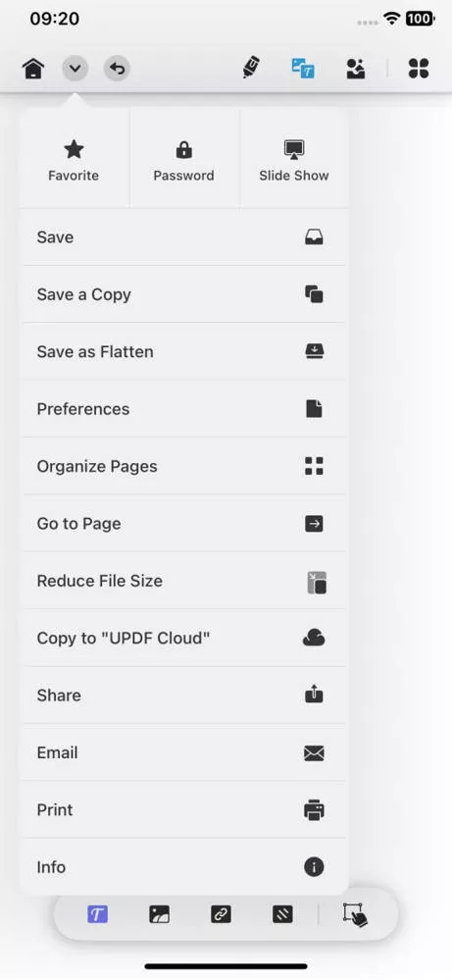Tap the selection hand tool icon
Screen dimensions: 452x980
[355, 915]
